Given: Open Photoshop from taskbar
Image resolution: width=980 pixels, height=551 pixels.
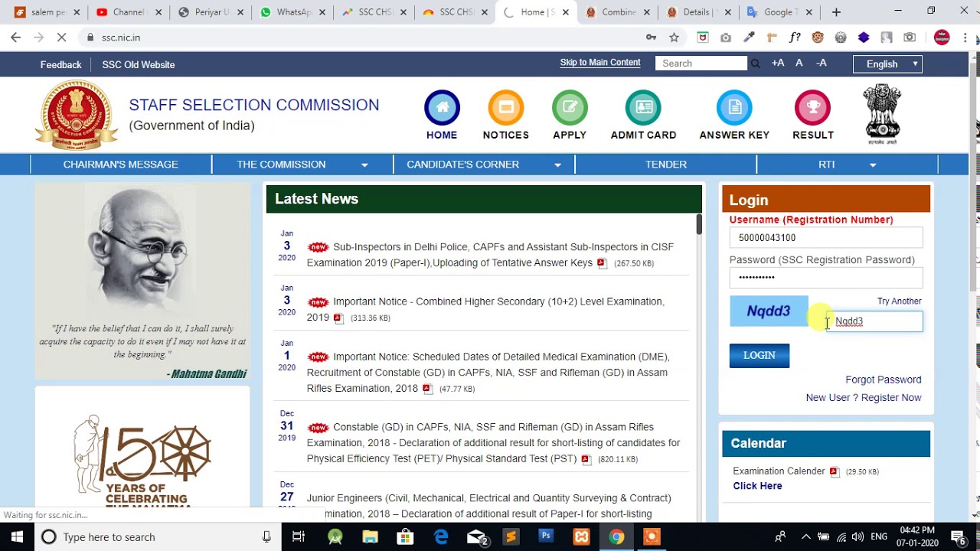Looking at the screenshot, I should (546, 537).
